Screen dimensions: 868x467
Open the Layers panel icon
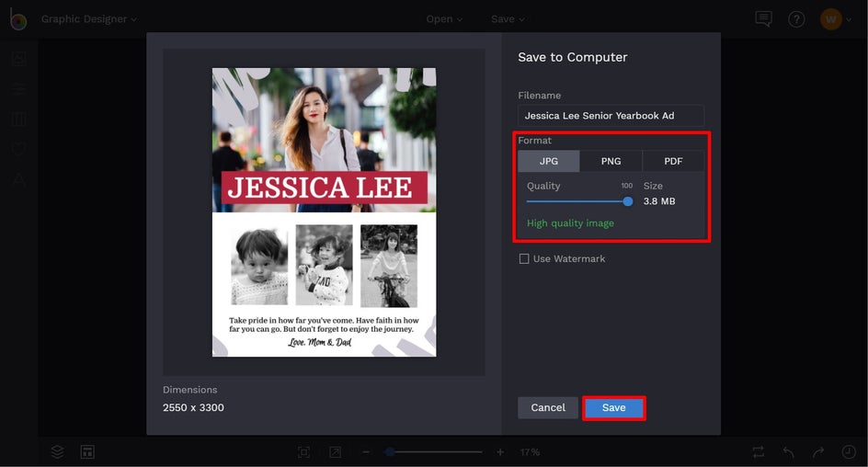point(58,452)
